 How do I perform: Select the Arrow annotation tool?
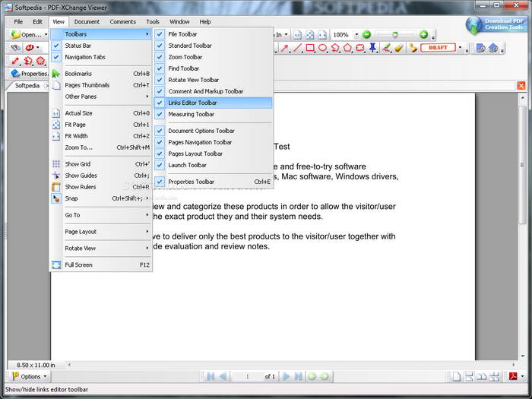click(284, 48)
